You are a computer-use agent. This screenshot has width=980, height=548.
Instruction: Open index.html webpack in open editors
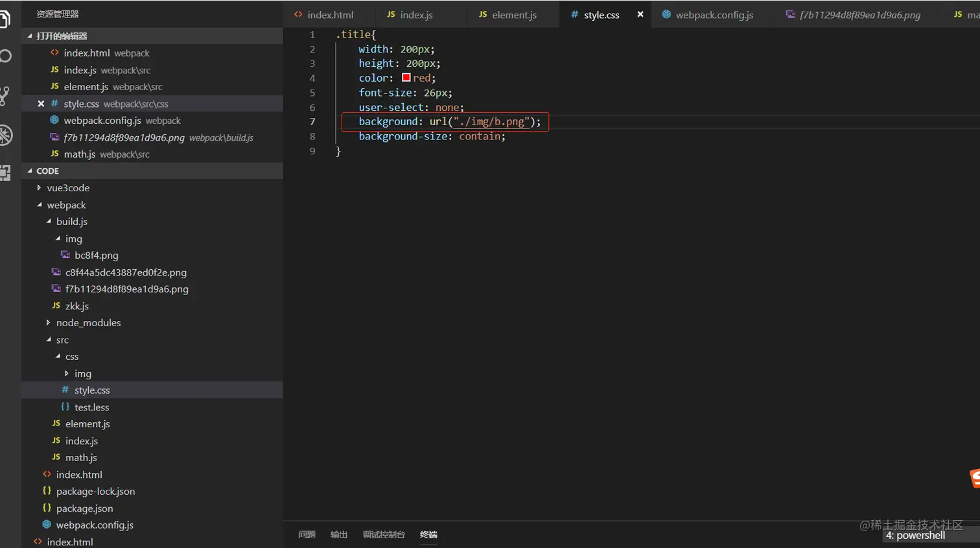(152, 53)
